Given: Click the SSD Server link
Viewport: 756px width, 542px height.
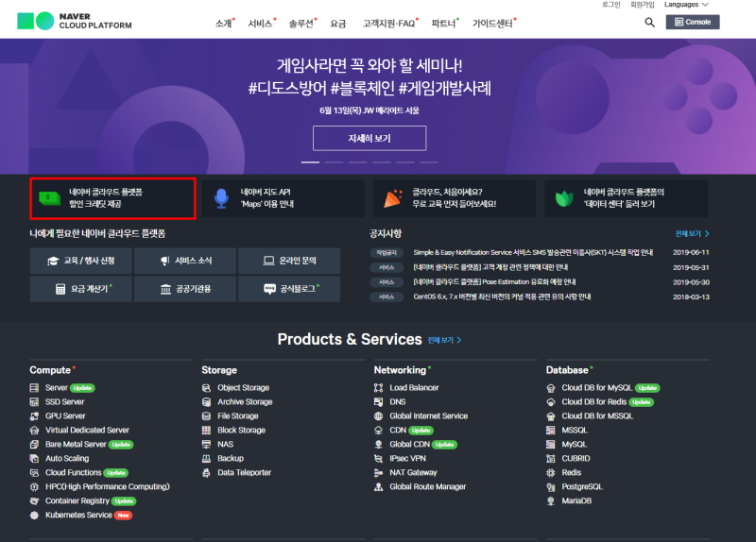Looking at the screenshot, I should [64, 402].
